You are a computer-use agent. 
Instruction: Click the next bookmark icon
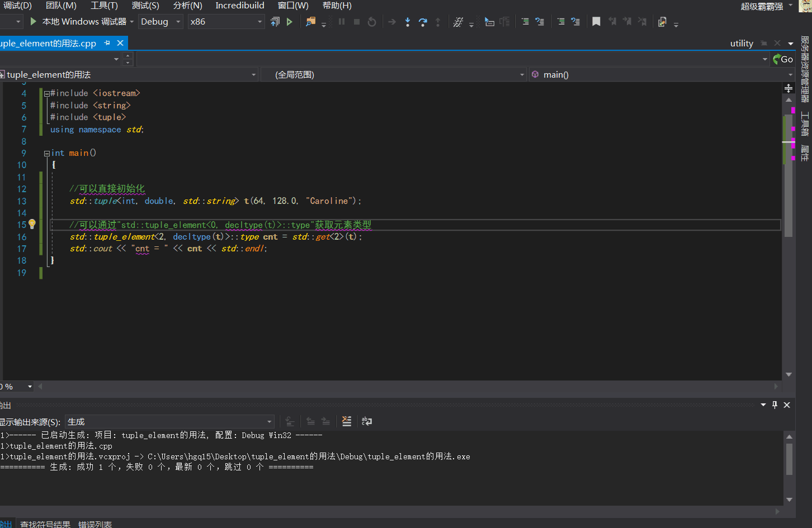[627, 22]
